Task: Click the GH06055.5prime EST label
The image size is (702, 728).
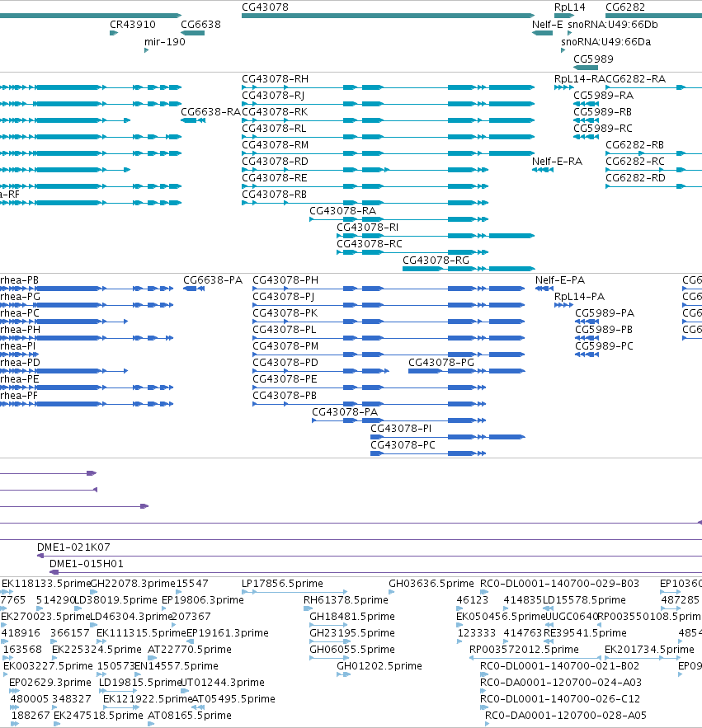Action: click(352, 649)
